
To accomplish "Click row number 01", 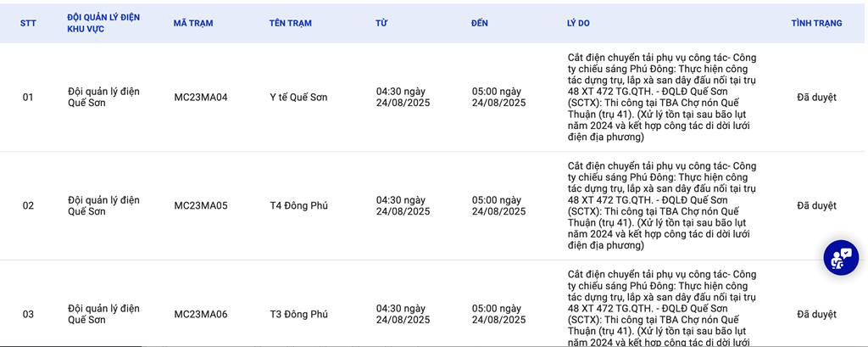I will [x=28, y=98].
